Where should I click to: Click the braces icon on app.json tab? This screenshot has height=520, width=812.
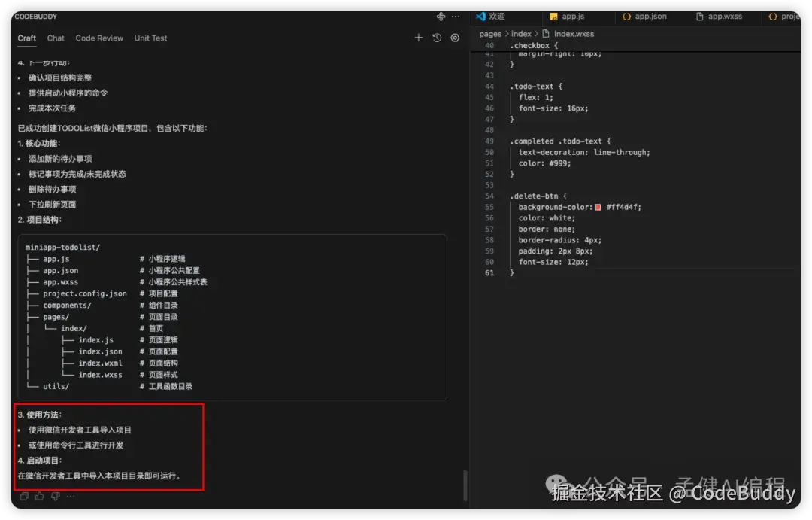pyautogui.click(x=626, y=17)
